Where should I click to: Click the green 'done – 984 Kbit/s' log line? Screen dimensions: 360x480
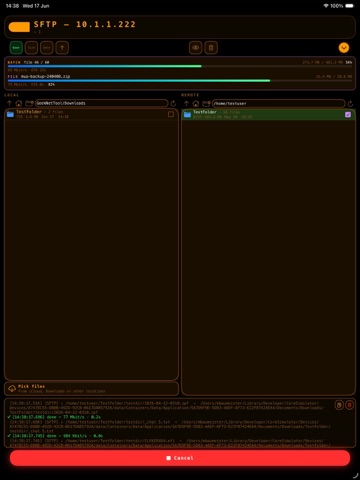click(55, 436)
